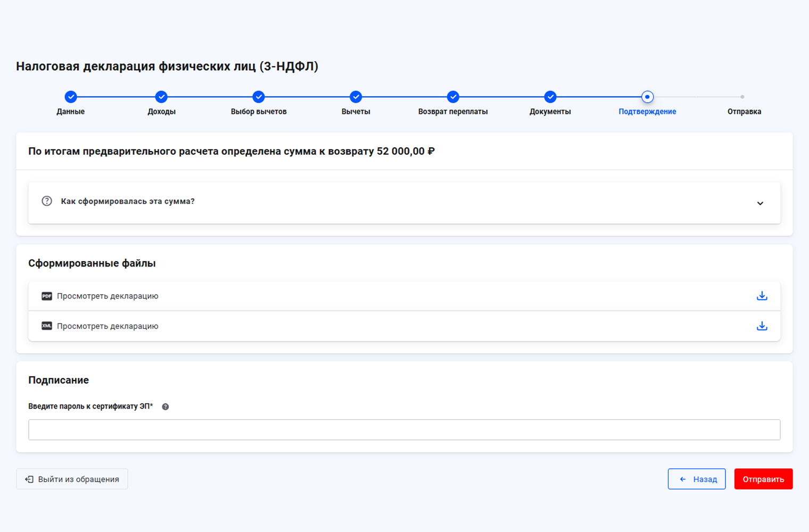Focus the certificate password input field
This screenshot has width=809, height=532.
[x=404, y=430]
